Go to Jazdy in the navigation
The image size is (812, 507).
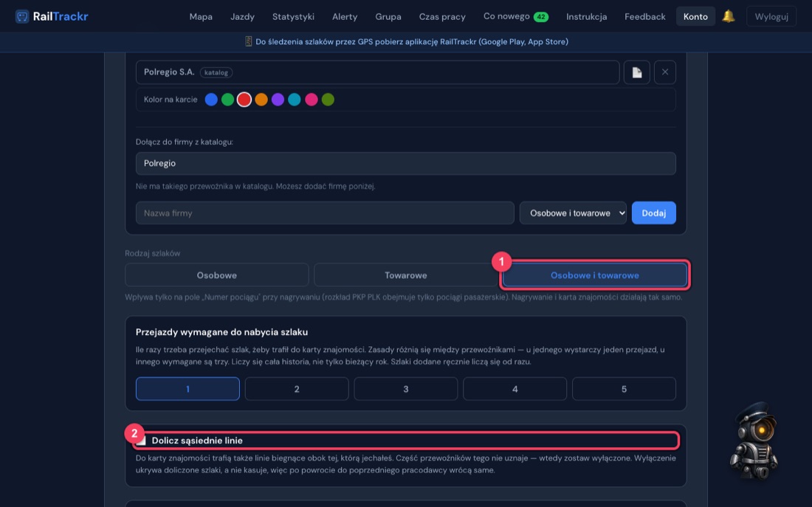click(242, 16)
